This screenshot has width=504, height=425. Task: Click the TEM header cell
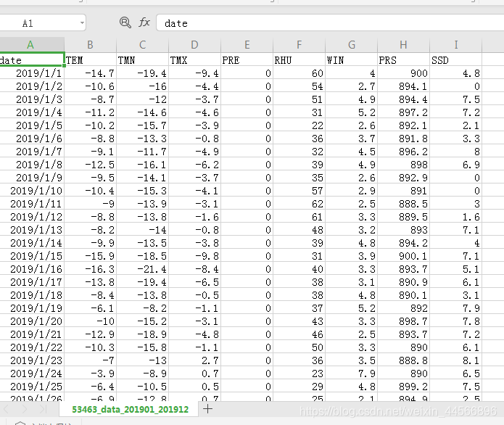pyautogui.click(x=91, y=59)
